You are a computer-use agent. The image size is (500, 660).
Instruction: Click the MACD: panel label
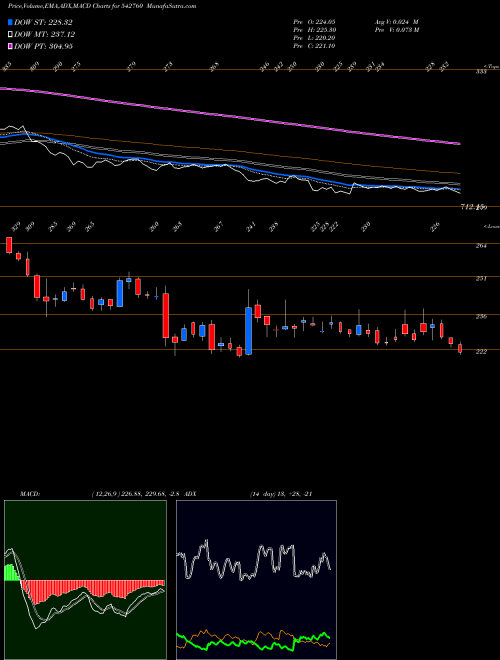click(30, 494)
